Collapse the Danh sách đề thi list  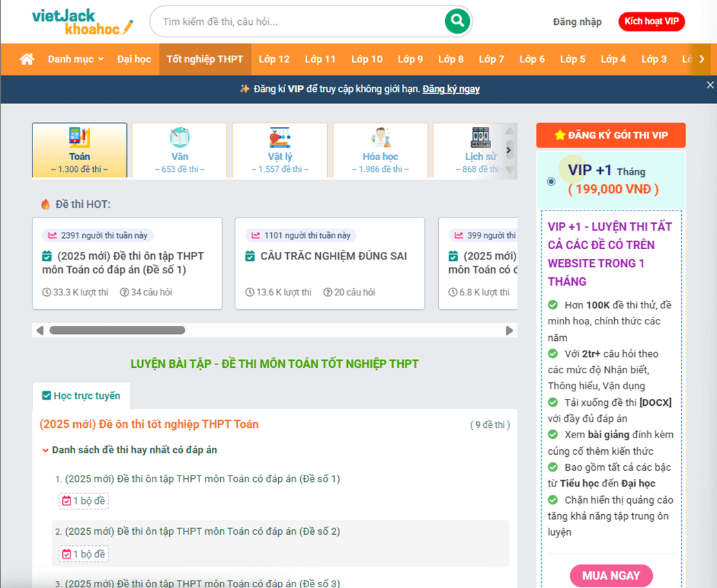pyautogui.click(x=46, y=450)
